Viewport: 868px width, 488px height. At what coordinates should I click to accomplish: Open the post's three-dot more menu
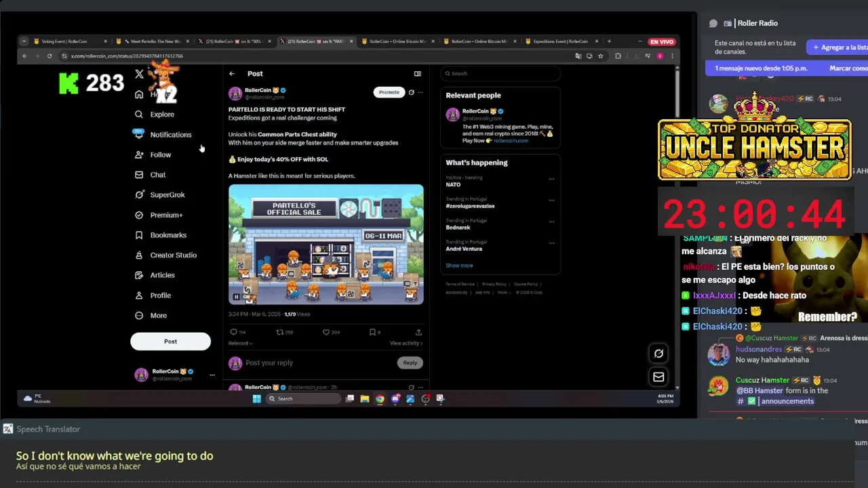point(420,92)
